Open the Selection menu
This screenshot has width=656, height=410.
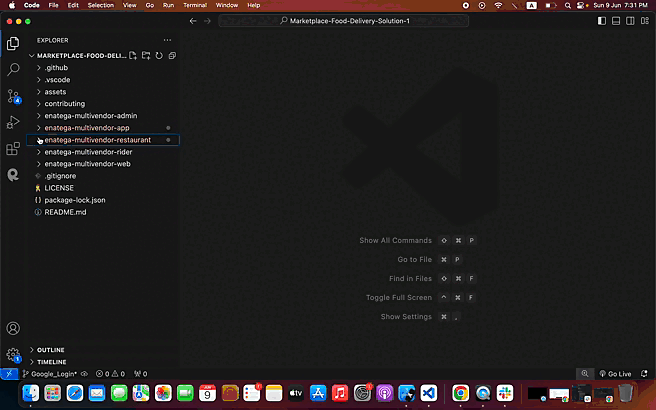coord(100,5)
